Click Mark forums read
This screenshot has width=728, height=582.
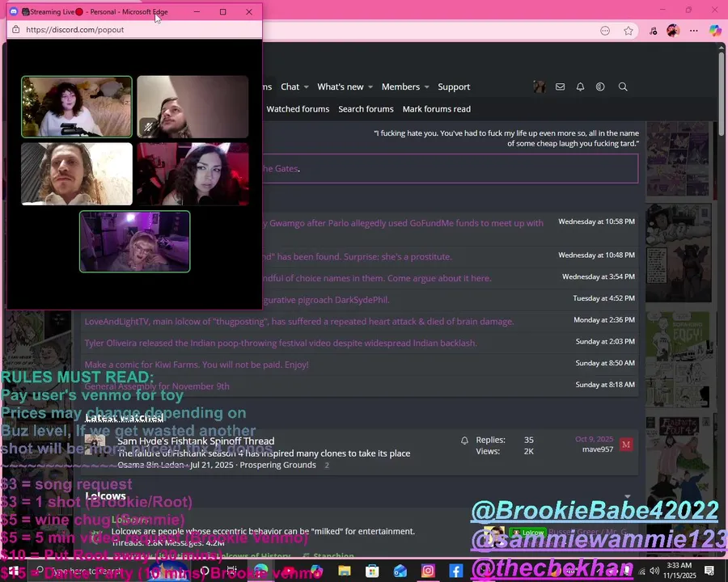point(437,109)
